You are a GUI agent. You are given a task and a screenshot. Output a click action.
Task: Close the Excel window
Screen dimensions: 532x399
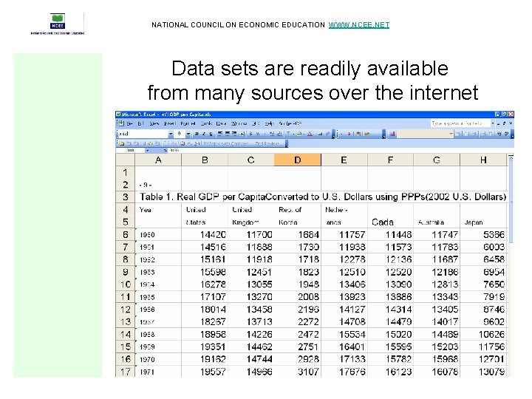(x=511, y=115)
